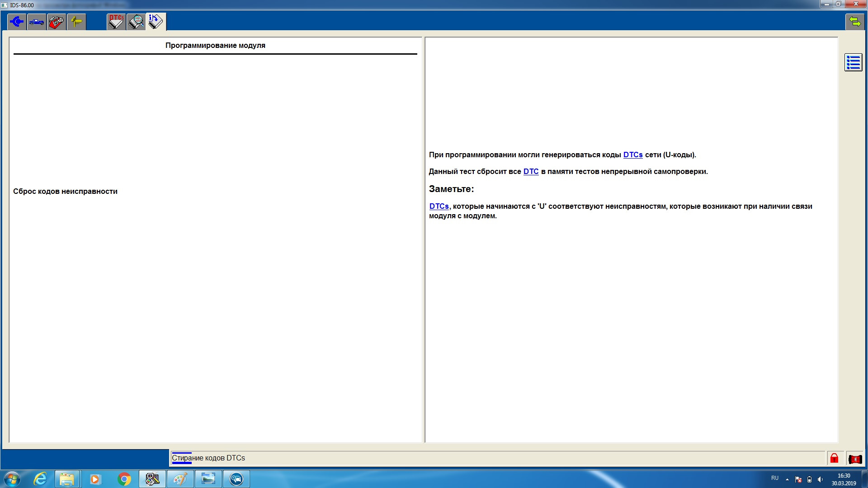Select the media player taskbar icon
The height and width of the screenshot is (488, 868).
pyautogui.click(x=95, y=479)
